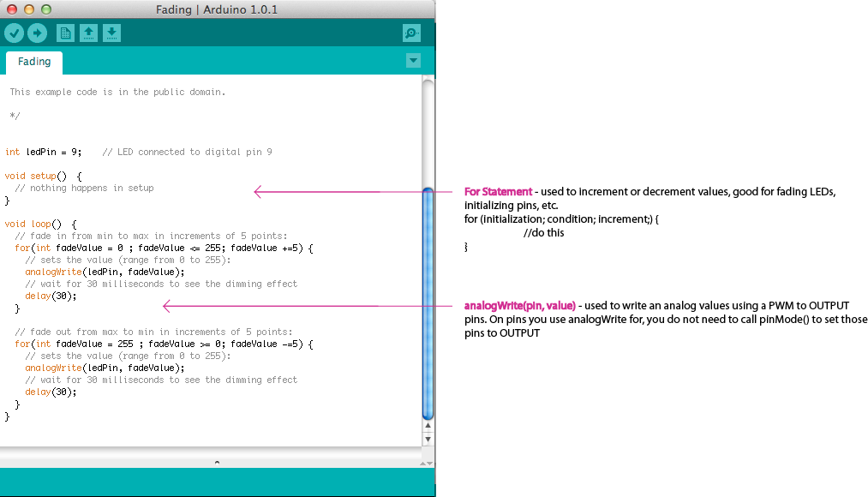Screen dimensions: 868x497
Task: Close the Arduino window with red button
Action: [12, 9]
